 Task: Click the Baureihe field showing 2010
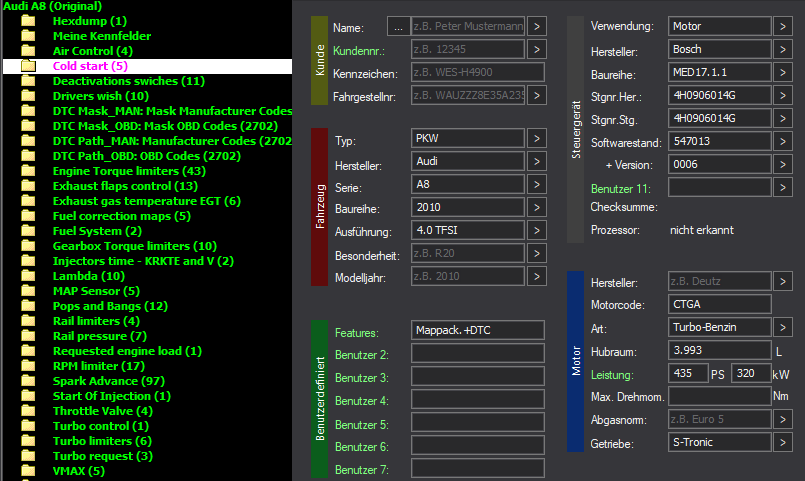coord(468,207)
